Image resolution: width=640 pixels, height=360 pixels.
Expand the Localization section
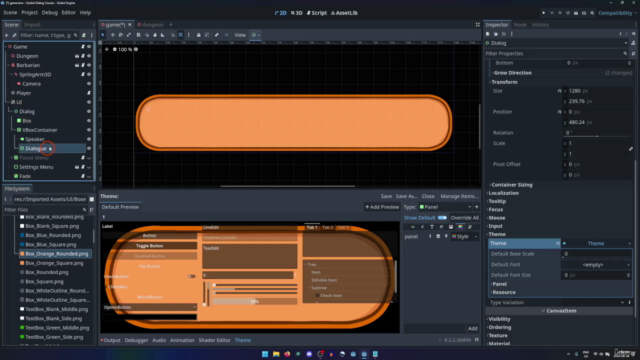tap(503, 193)
